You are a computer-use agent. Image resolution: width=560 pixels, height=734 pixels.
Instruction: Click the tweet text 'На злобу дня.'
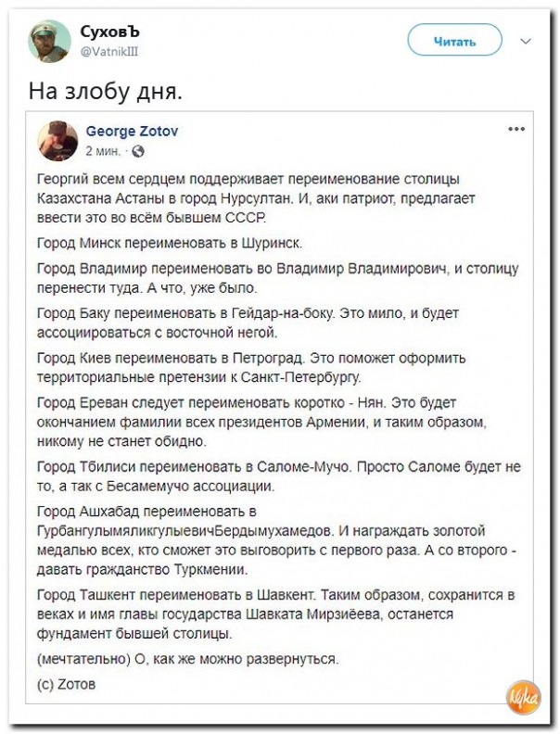(x=105, y=92)
